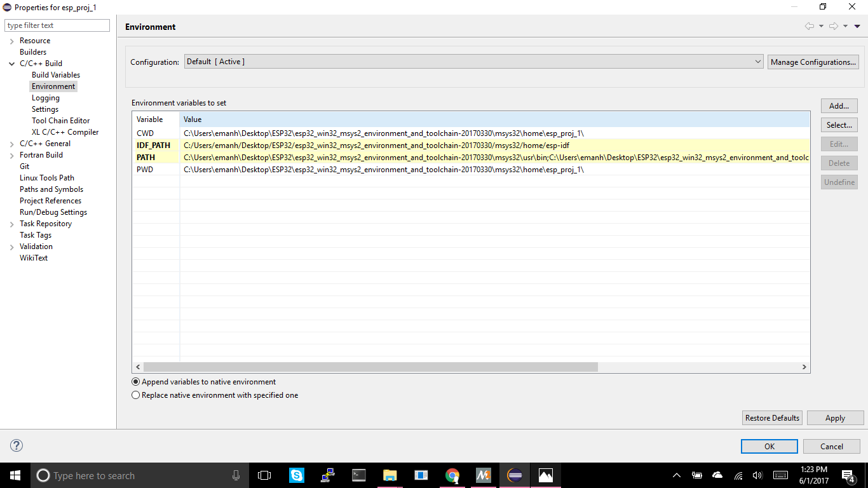Screen dimensions: 868x488
Task: Open the Action Center notifications icon
Action: point(848,475)
